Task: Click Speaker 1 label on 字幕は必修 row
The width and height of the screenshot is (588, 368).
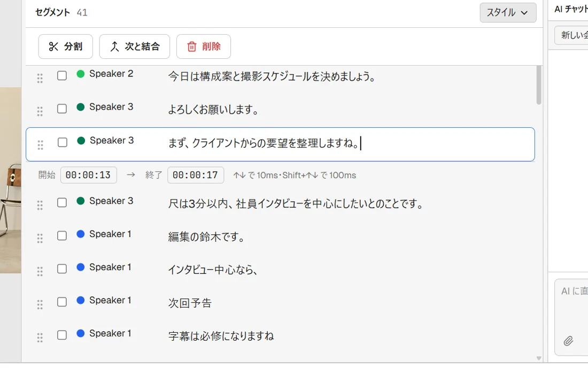Action: 110,333
